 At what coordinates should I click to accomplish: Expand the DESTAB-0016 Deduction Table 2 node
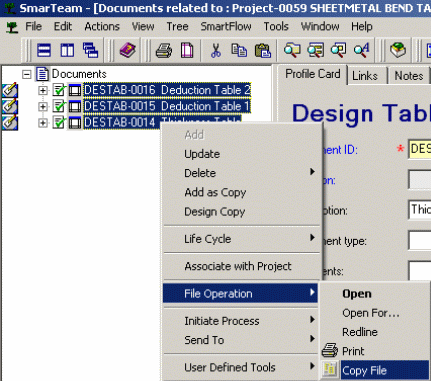pyautogui.click(x=43, y=90)
